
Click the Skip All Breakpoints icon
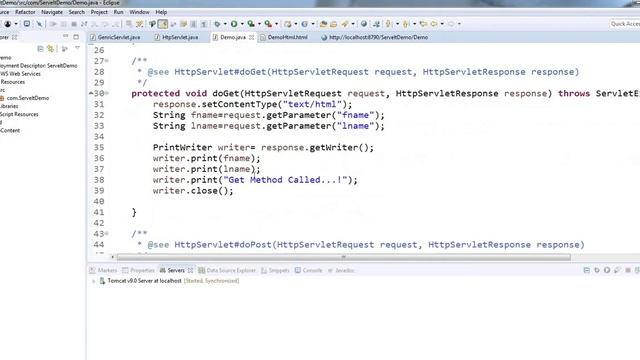tap(39, 24)
